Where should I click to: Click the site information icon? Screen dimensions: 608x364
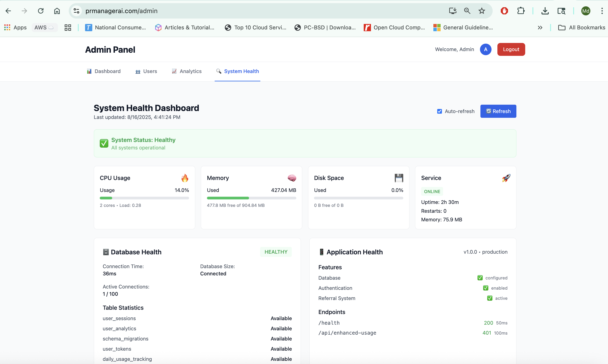coord(76,11)
